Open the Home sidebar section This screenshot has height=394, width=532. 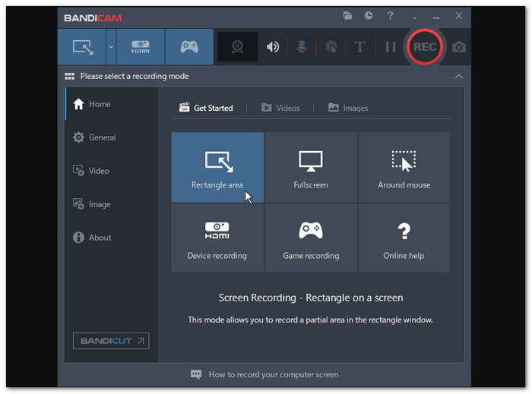(x=112, y=104)
